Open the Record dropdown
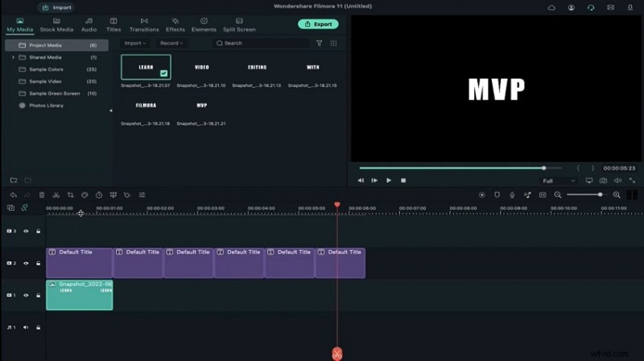Screen dimensions: 644x361 [171, 43]
